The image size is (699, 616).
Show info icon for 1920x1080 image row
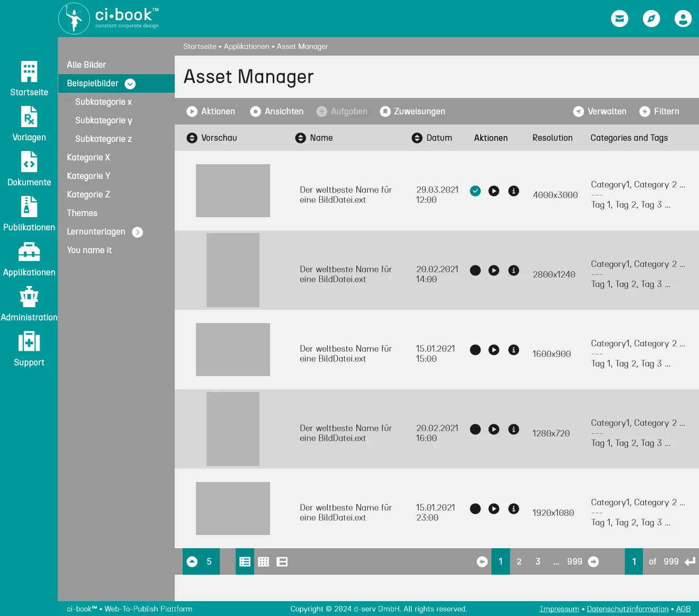pyautogui.click(x=514, y=508)
